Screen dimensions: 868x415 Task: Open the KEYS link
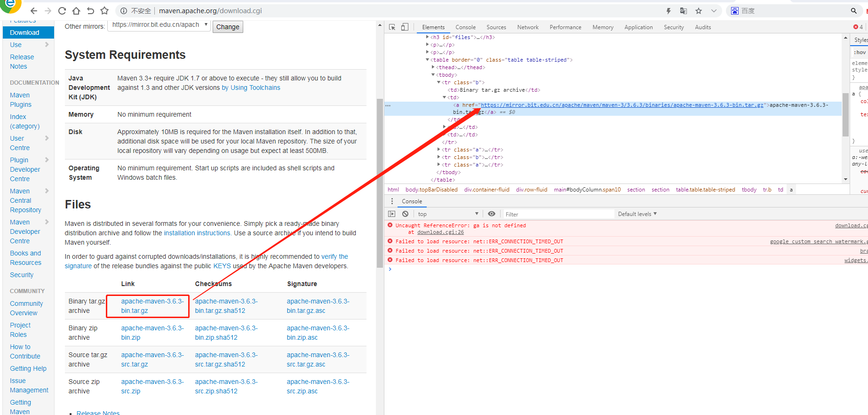pos(222,266)
